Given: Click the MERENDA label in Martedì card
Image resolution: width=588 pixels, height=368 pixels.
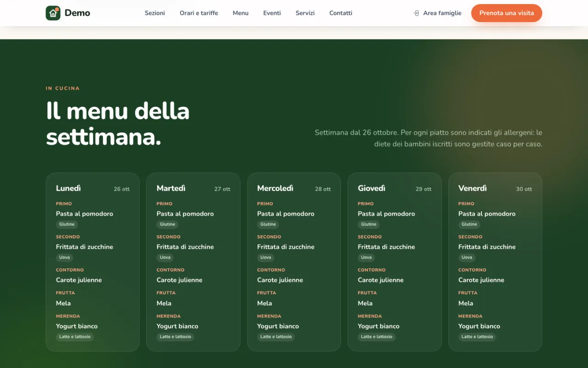Looking at the screenshot, I should [169, 316].
